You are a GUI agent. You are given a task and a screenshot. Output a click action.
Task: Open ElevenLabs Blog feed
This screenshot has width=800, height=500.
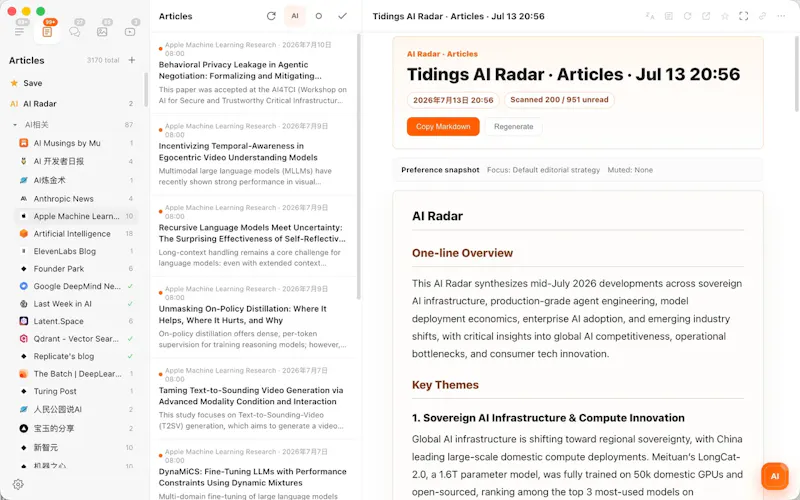point(76,251)
